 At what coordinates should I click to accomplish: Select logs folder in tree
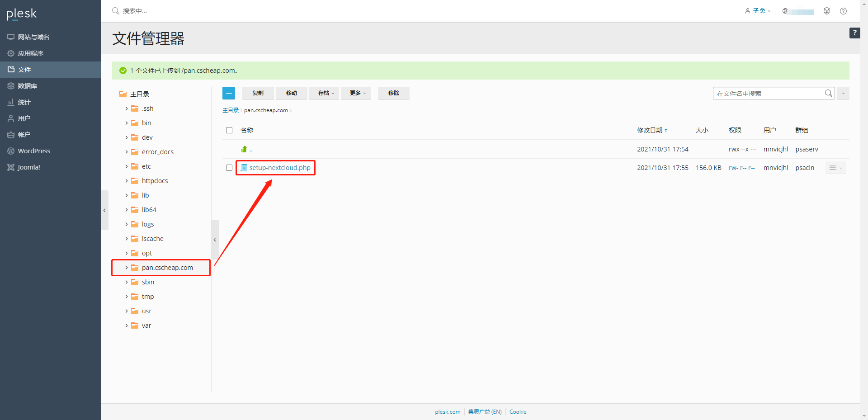point(148,224)
